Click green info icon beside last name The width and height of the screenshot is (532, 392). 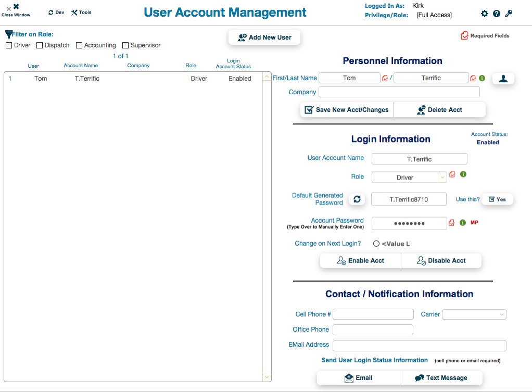tap(482, 78)
